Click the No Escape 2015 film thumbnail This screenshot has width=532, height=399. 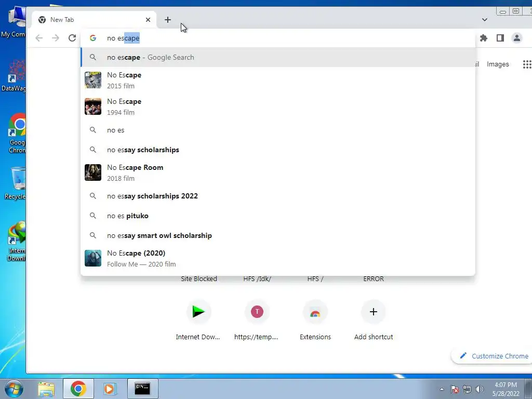coord(93,80)
